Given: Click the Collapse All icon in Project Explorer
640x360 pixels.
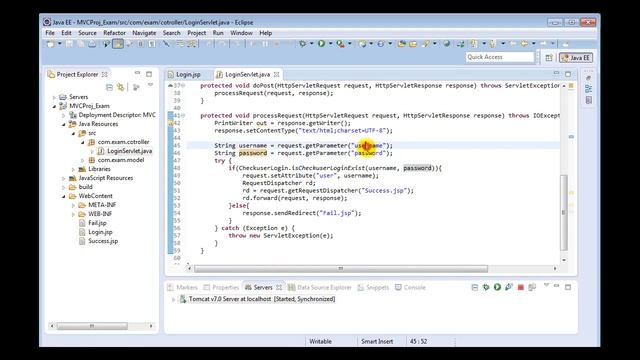Looking at the screenshot, I should pos(109,87).
